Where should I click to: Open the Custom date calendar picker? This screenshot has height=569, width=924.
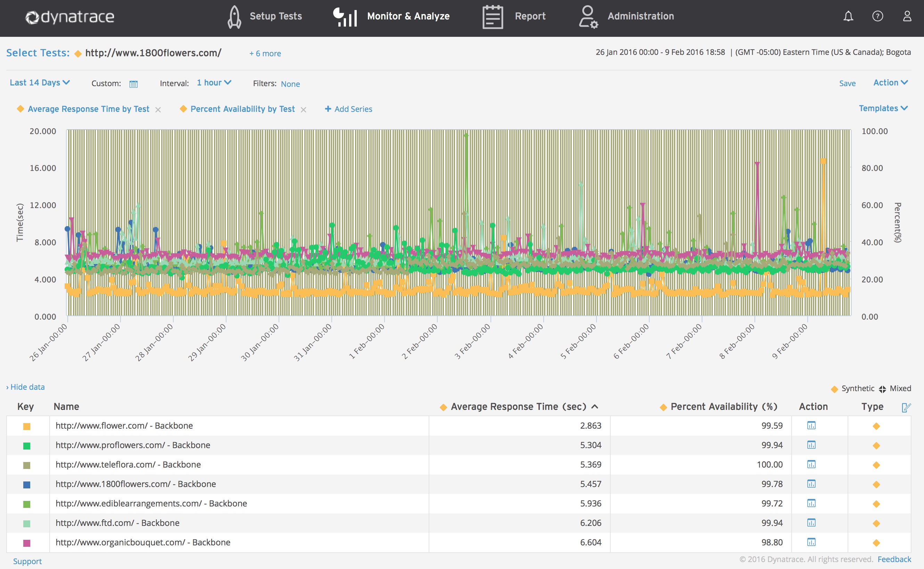pyautogui.click(x=133, y=84)
